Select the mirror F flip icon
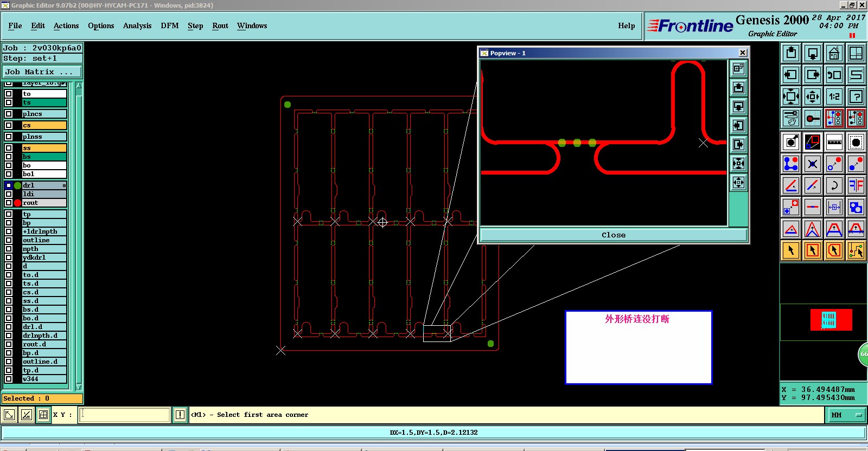868x451 pixels. tap(856, 185)
